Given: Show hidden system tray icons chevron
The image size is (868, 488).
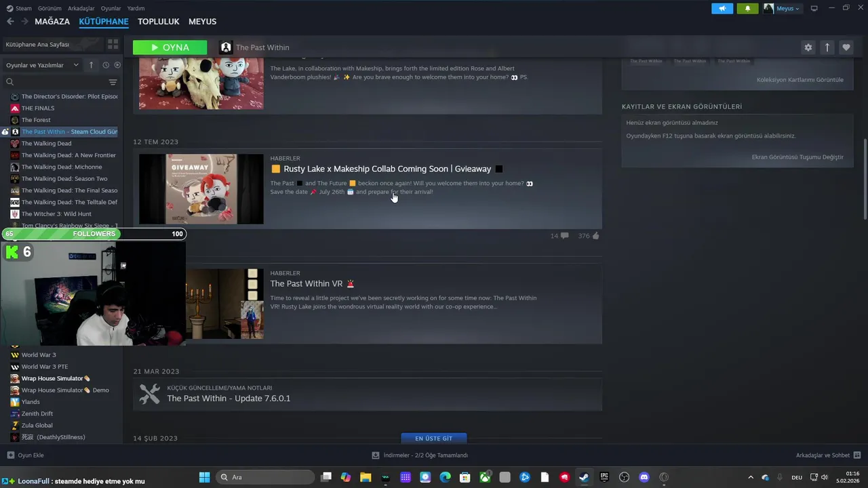Looking at the screenshot, I should click(x=750, y=477).
